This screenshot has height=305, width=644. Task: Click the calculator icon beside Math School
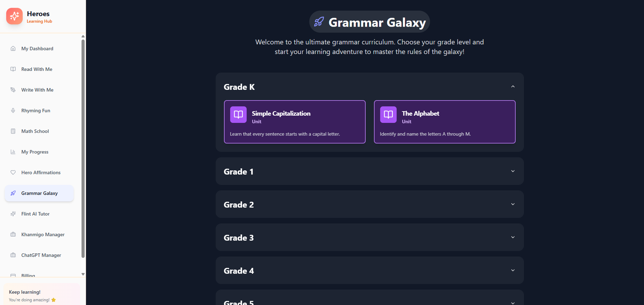[x=13, y=131]
